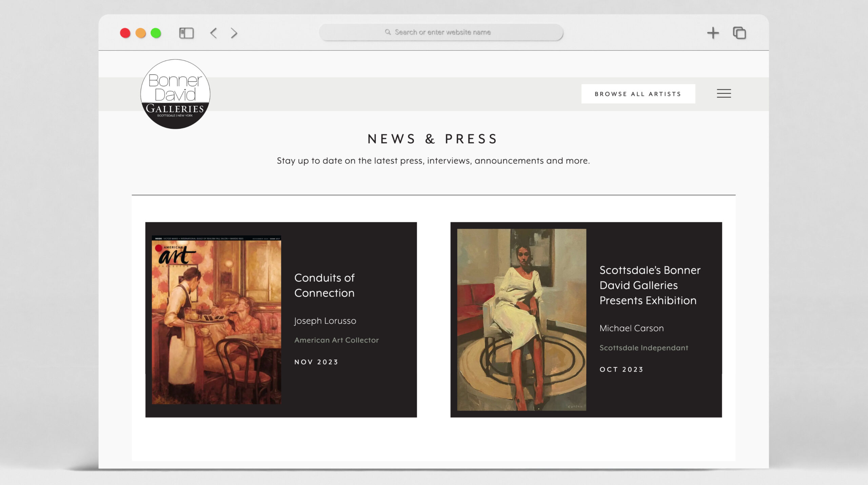This screenshot has height=485, width=868.
Task: Focus the website address search field
Action: (442, 32)
